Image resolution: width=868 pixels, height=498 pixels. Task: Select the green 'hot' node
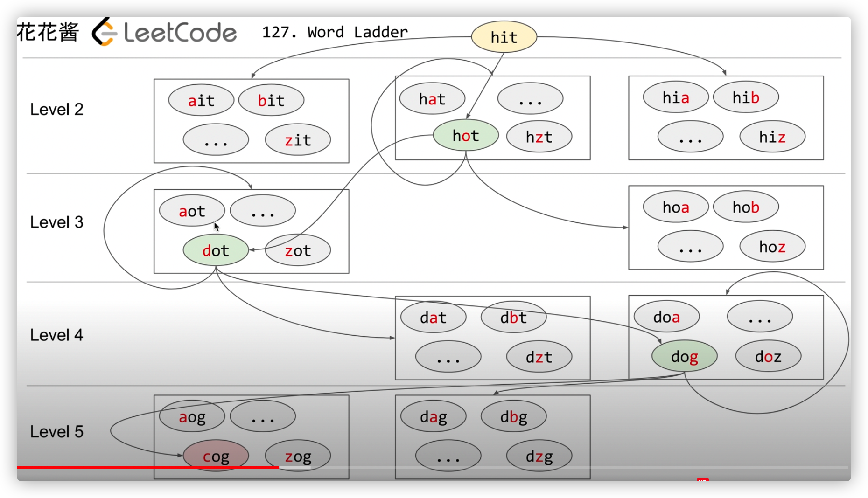pos(466,136)
